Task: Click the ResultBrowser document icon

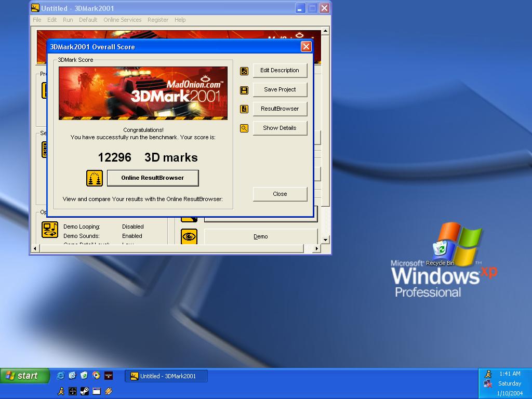Action: click(244, 109)
